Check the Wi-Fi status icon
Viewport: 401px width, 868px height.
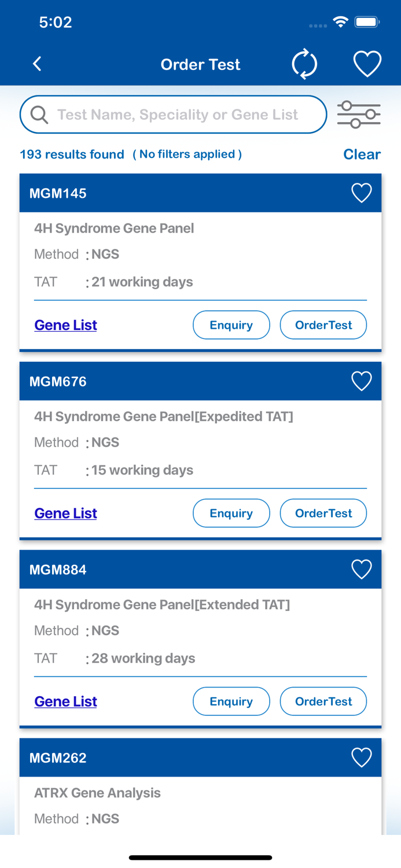[340, 21]
